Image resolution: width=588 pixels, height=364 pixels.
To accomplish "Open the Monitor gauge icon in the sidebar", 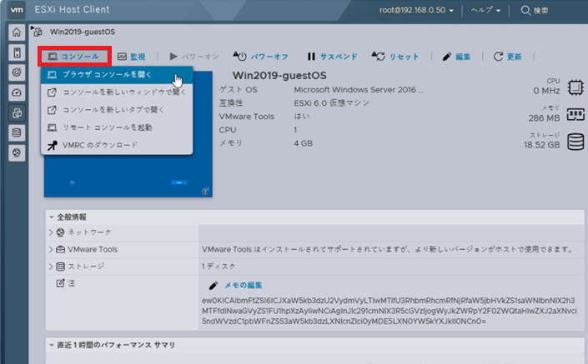I will coord(16,92).
